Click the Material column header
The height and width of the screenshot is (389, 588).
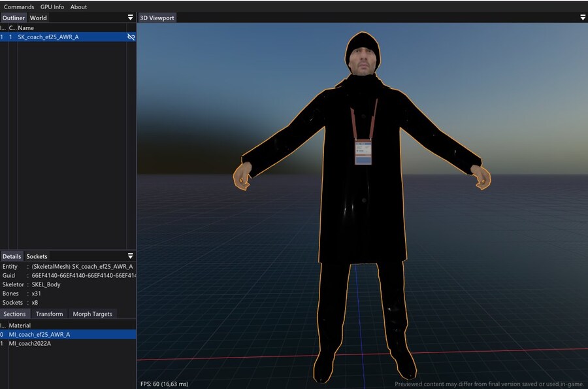coord(20,325)
